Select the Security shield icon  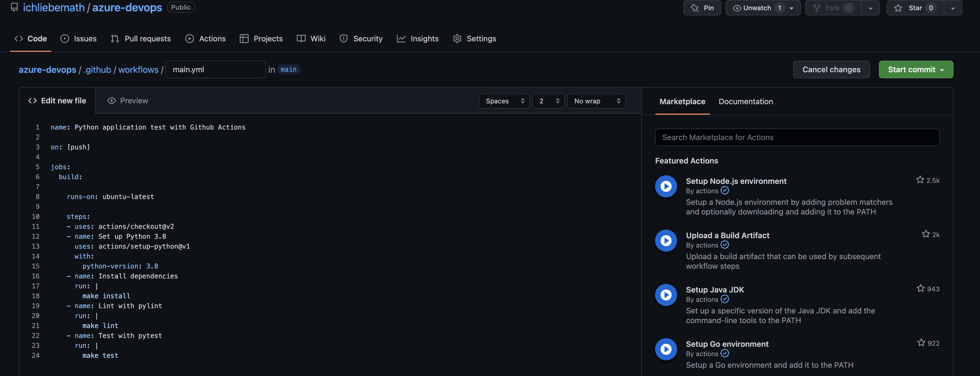click(x=344, y=38)
